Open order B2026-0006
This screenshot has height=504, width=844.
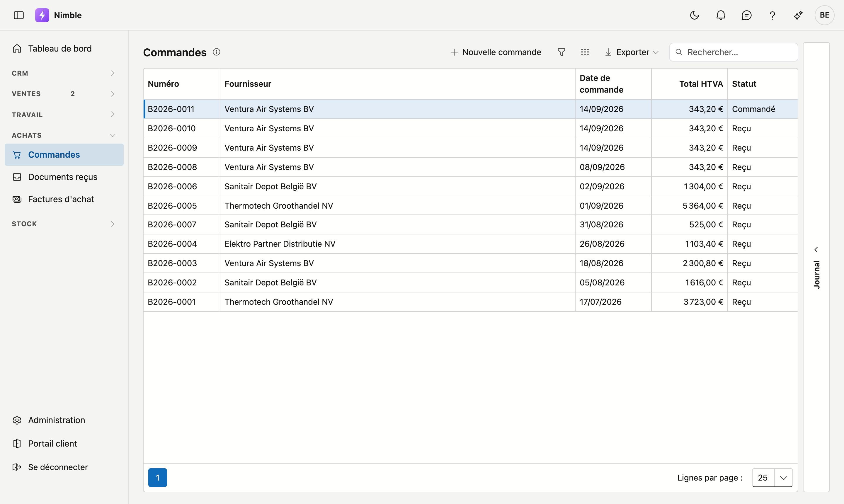[x=172, y=186]
